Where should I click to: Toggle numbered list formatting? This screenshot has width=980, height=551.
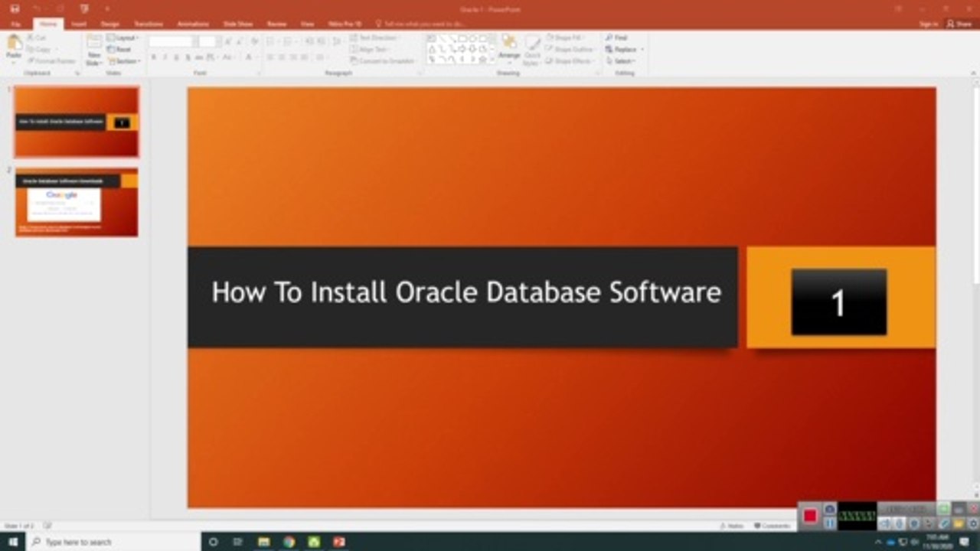pyautogui.click(x=287, y=41)
